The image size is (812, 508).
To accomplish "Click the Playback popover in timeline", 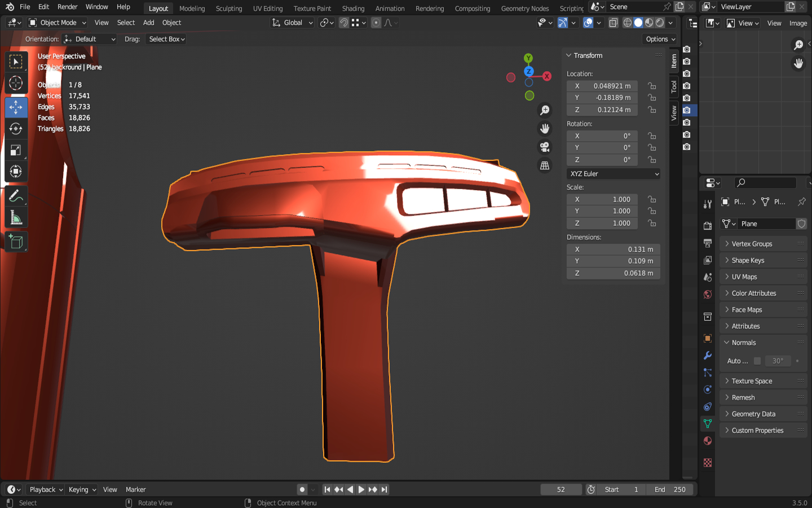I will point(46,489).
